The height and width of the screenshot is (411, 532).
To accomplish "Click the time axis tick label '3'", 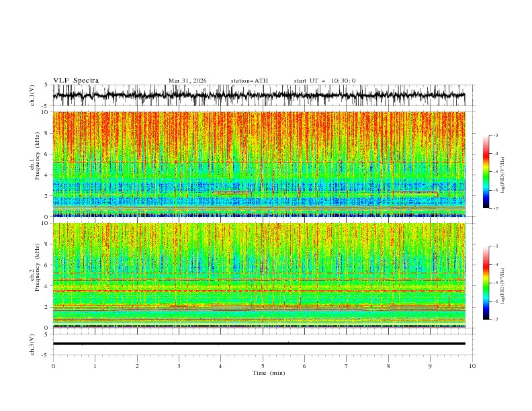I will (x=179, y=366).
